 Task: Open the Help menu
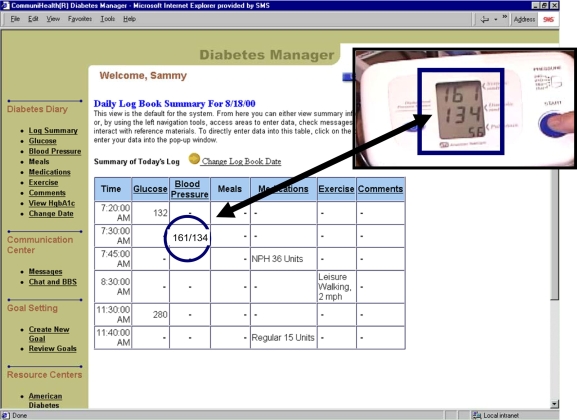click(129, 19)
